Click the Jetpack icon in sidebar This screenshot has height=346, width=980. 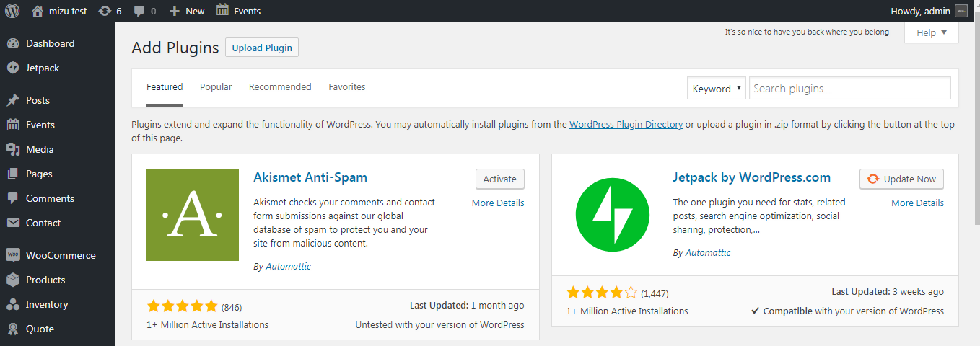pos(12,68)
